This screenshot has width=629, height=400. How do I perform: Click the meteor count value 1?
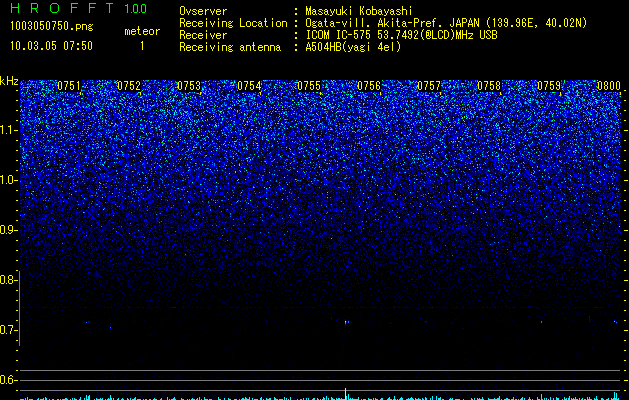tap(142, 46)
